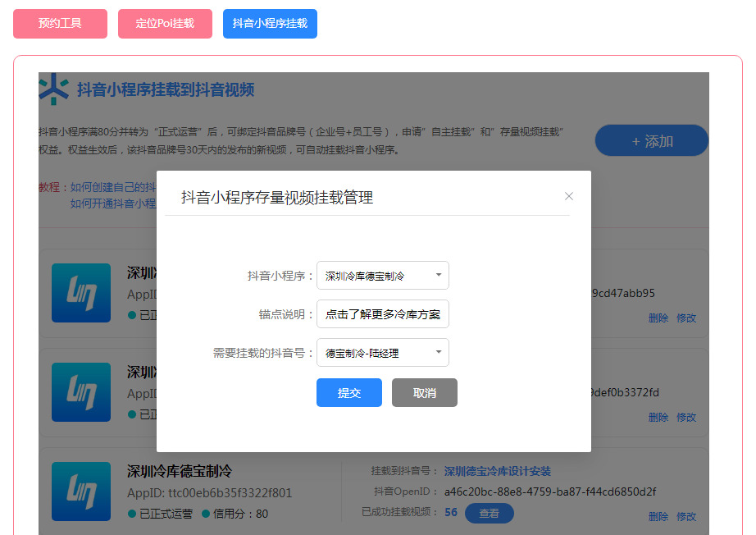Delete the entry ending f44cd6850d2f
The width and height of the screenshot is (756, 535).
pyautogui.click(x=658, y=517)
